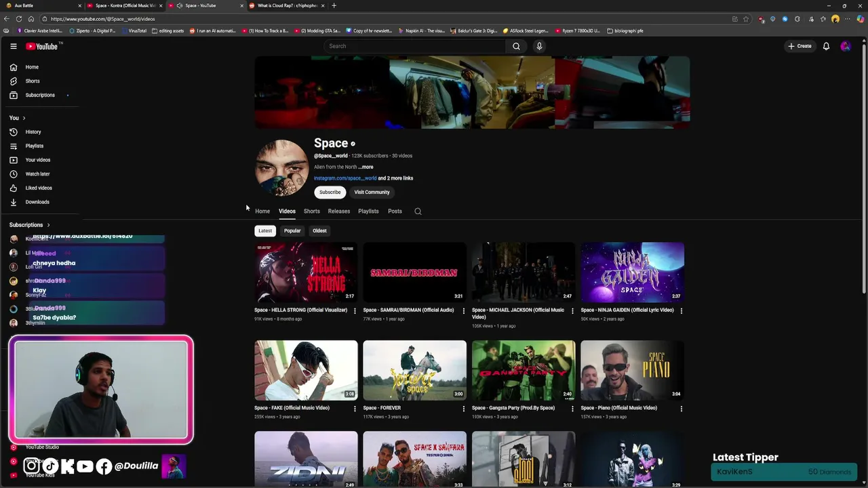Expand the Subscriptions section heading
The image size is (868, 488).
[29, 225]
